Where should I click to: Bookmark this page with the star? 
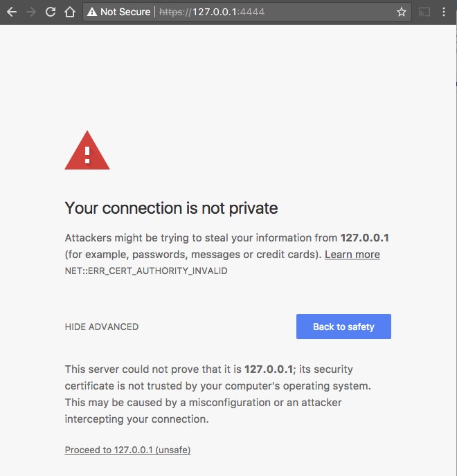point(402,12)
